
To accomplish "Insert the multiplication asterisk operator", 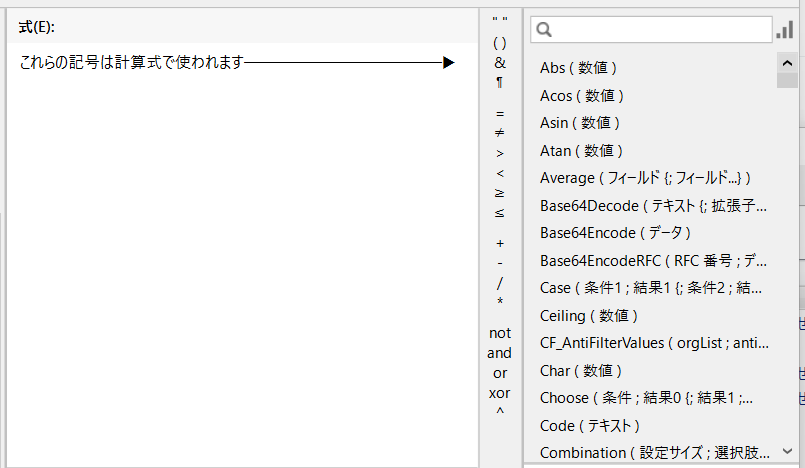I will [500, 302].
